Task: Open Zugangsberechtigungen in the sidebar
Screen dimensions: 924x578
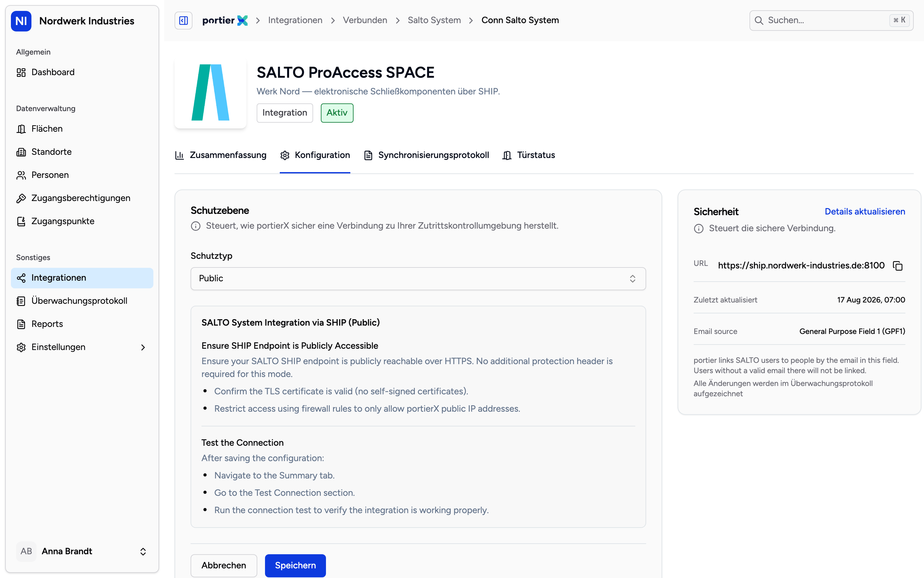Action: coord(82,198)
